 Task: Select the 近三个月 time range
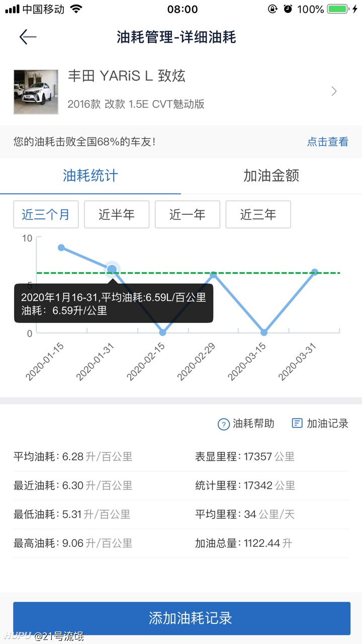coord(46,214)
